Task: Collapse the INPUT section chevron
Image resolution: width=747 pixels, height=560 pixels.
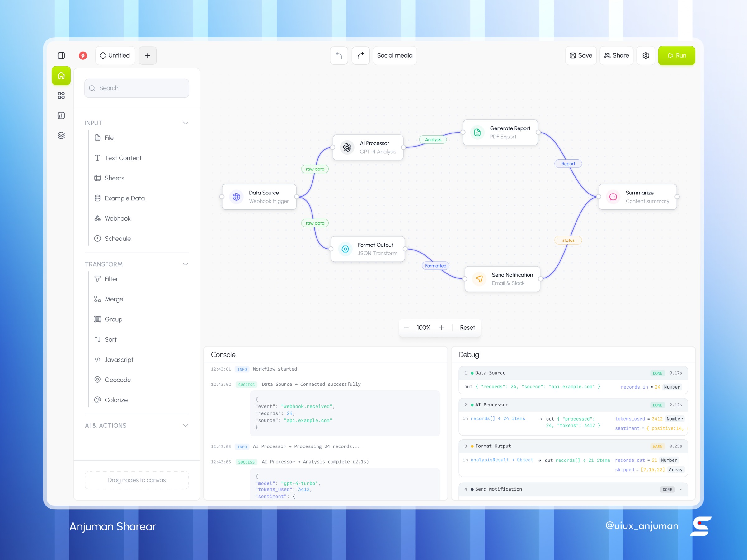Action: (186, 123)
